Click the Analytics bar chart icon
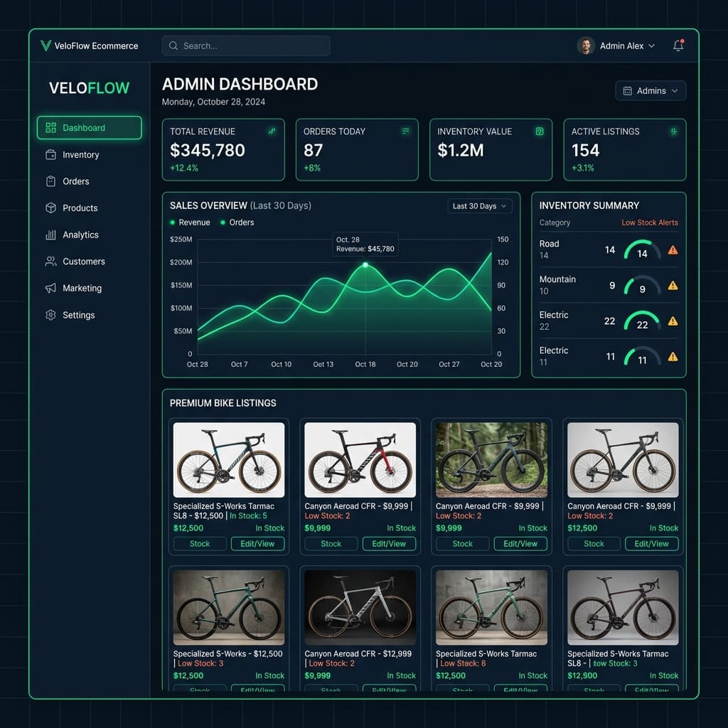Viewport: 728px width, 728px height. coord(50,235)
